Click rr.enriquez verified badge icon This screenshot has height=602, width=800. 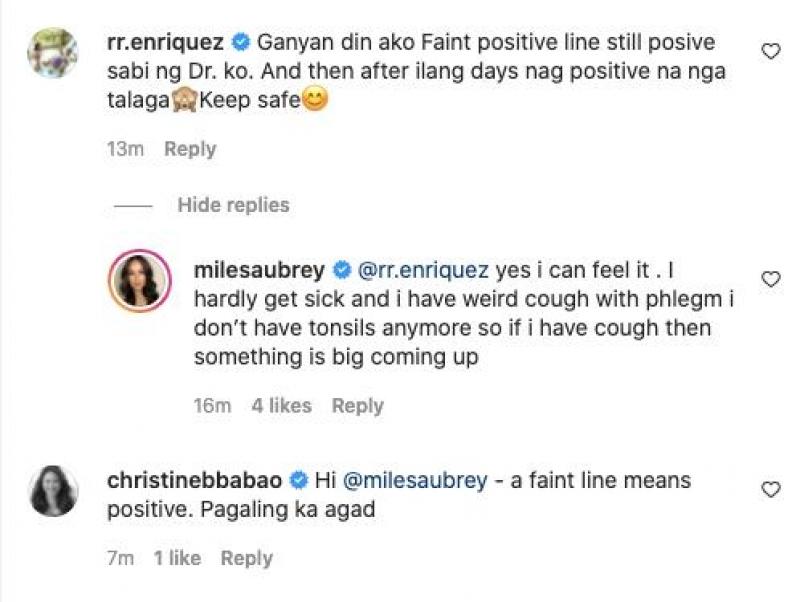tap(240, 43)
